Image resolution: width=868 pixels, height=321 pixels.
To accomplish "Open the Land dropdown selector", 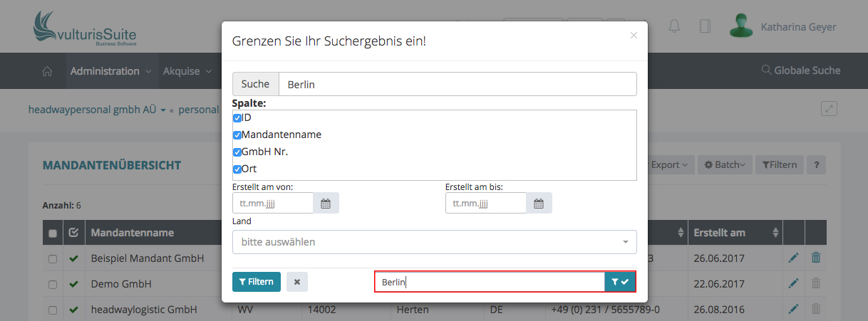I will point(434,242).
